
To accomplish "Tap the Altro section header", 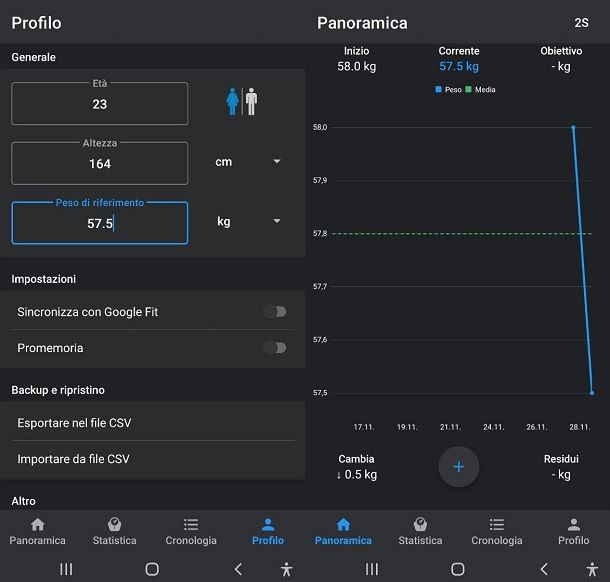I will point(23,501).
